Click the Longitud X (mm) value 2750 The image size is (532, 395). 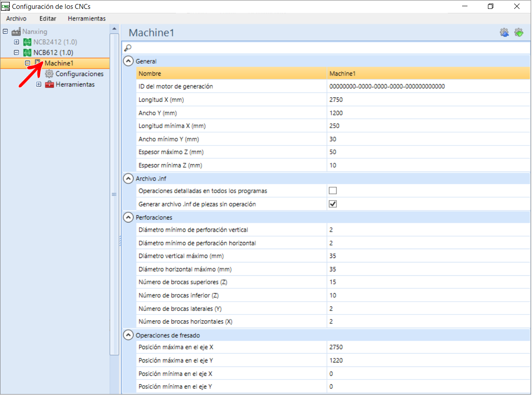(x=428, y=100)
